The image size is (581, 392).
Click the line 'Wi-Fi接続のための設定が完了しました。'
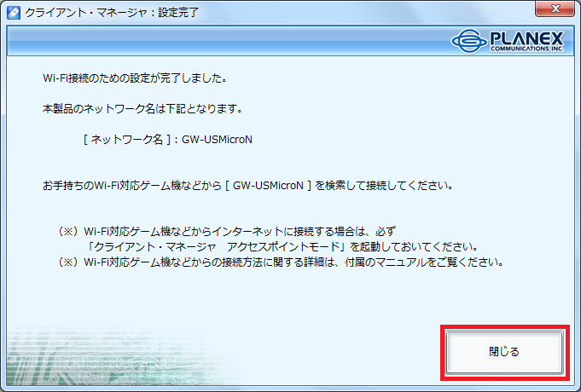(x=136, y=78)
